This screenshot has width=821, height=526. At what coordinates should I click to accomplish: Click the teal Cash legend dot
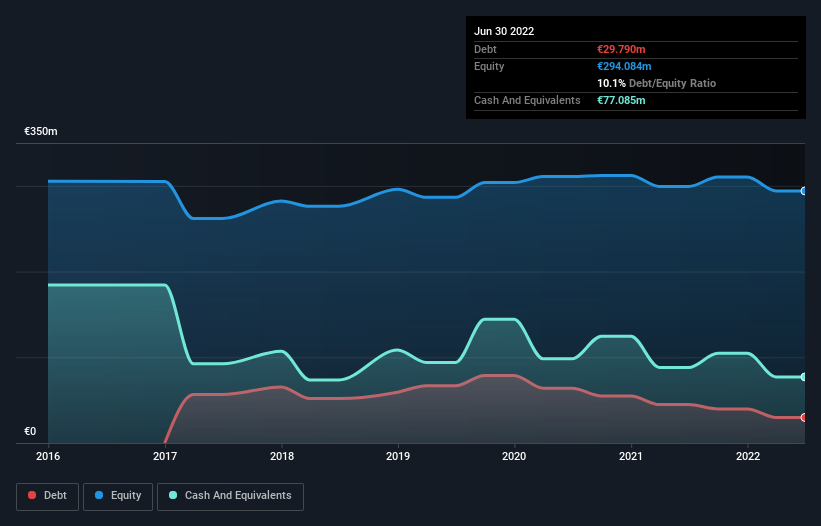click(173, 495)
